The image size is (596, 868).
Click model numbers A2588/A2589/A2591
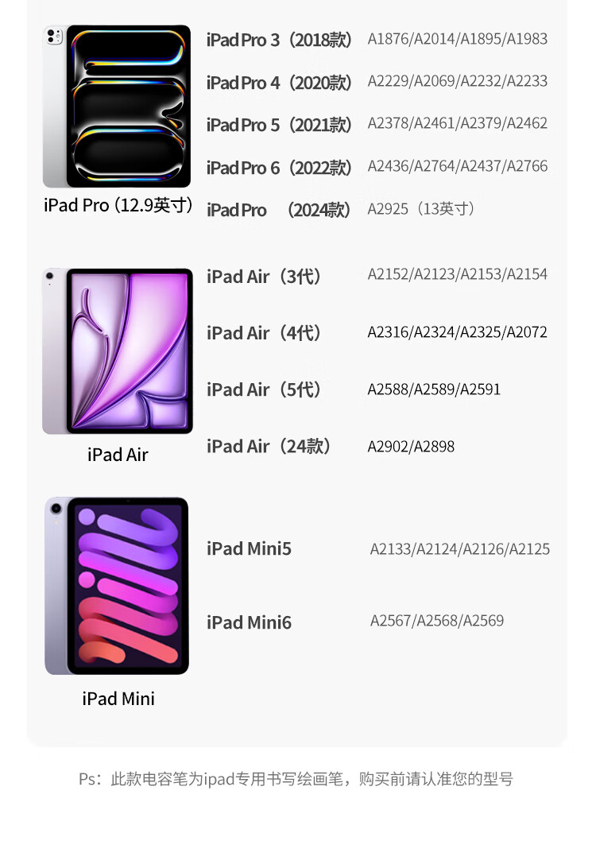434,389
